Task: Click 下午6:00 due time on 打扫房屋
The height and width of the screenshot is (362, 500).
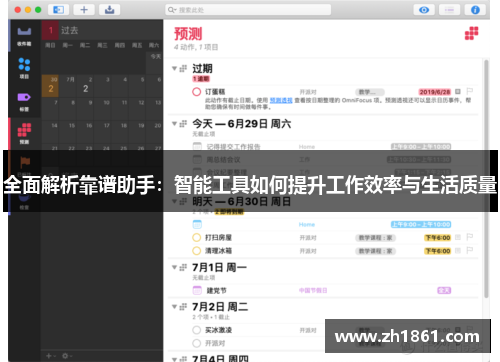Action: 437,238
